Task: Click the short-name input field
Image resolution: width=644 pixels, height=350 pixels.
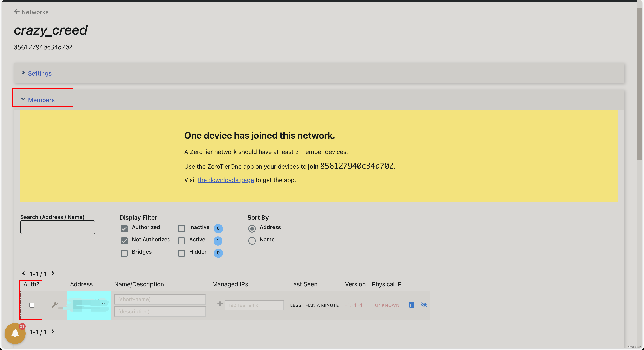Action: point(160,299)
